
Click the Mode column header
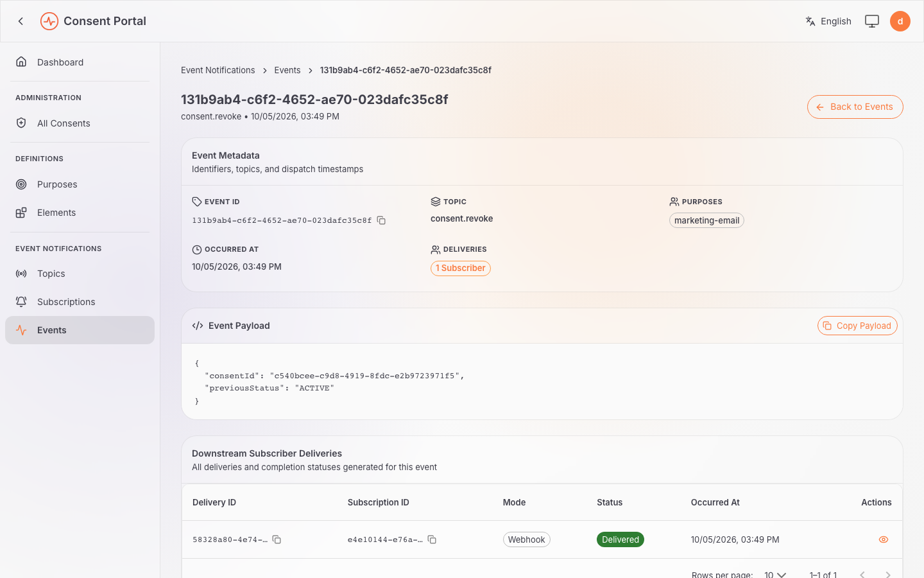514,502
